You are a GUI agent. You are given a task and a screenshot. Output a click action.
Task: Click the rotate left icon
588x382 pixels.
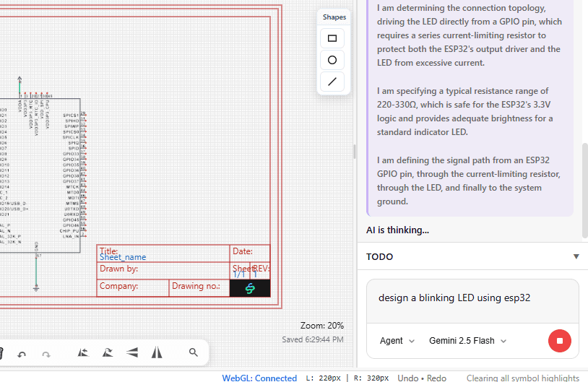click(83, 352)
